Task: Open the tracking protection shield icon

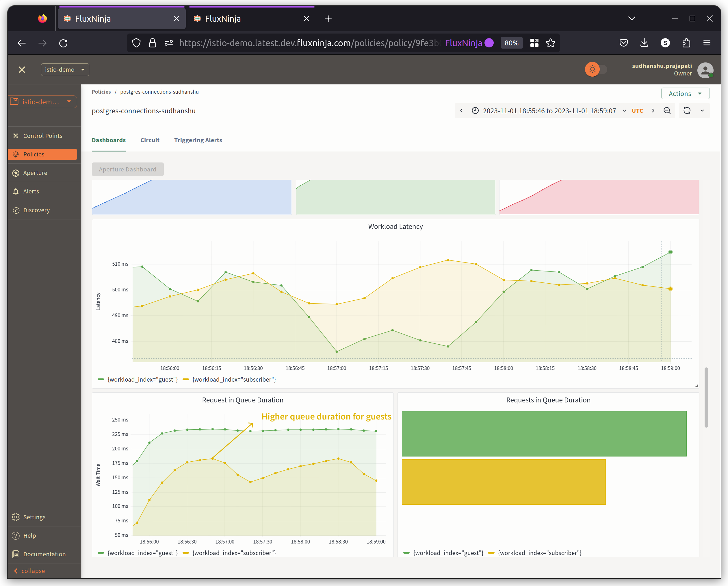Action: click(136, 43)
